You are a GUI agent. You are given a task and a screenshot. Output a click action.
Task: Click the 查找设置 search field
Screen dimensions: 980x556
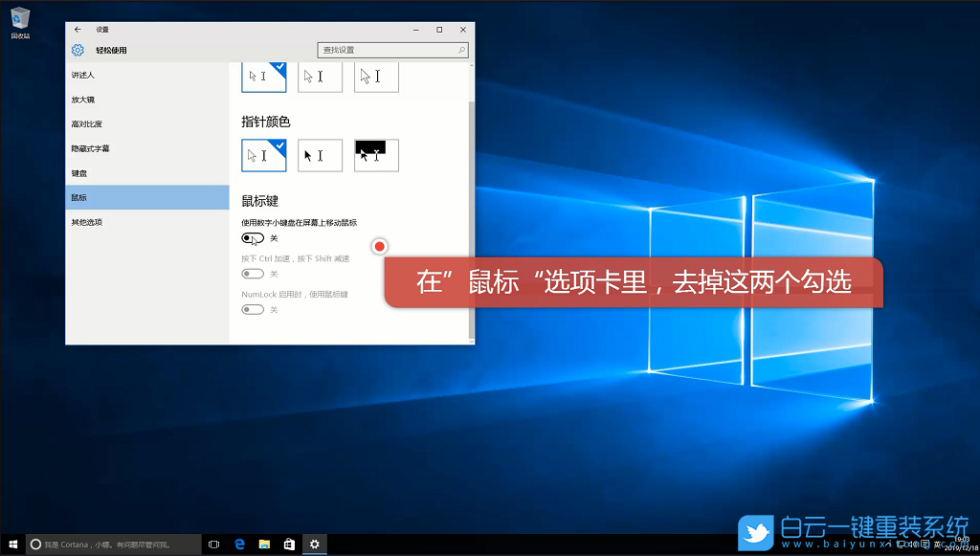(392, 49)
